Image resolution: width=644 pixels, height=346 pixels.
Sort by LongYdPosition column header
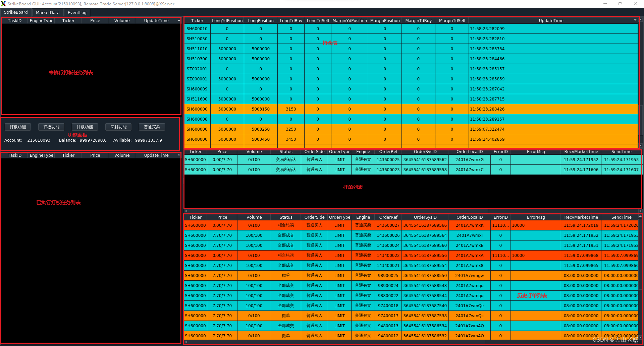point(227,20)
